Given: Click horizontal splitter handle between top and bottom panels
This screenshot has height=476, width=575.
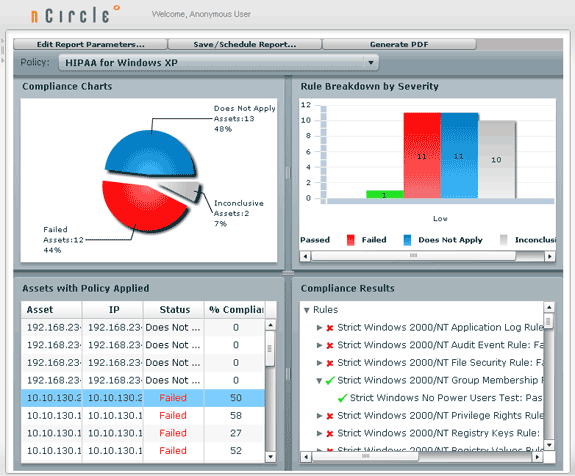Looking at the screenshot, I should tap(288, 273).
